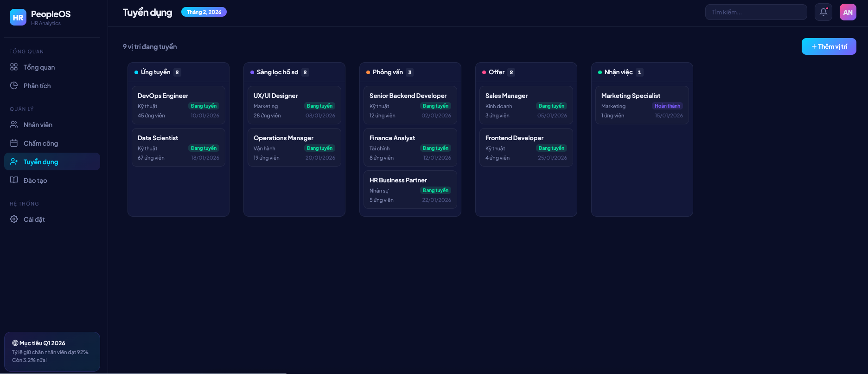Click the Chấm công calendar icon
Viewport: 868px width, 374px height.
pos(14,143)
